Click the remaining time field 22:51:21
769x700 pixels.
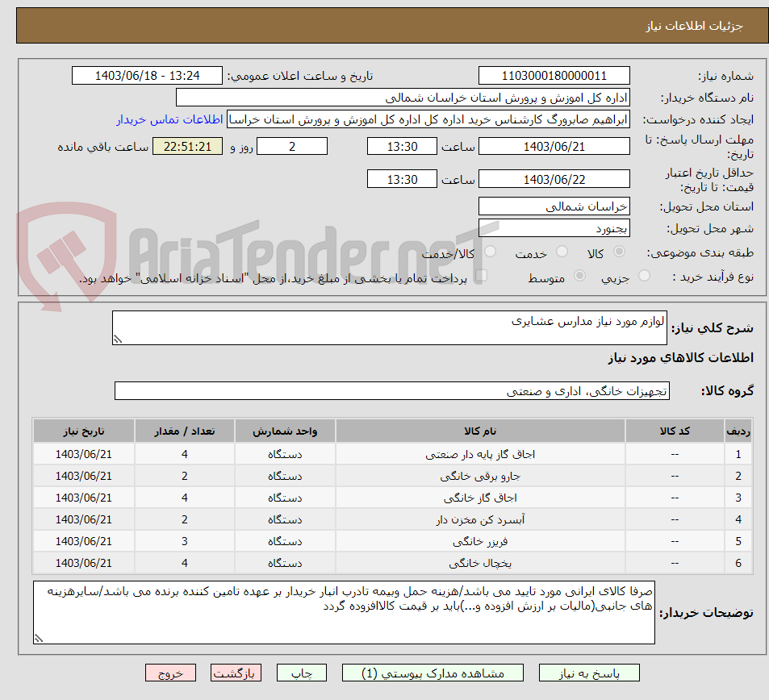[187, 146]
